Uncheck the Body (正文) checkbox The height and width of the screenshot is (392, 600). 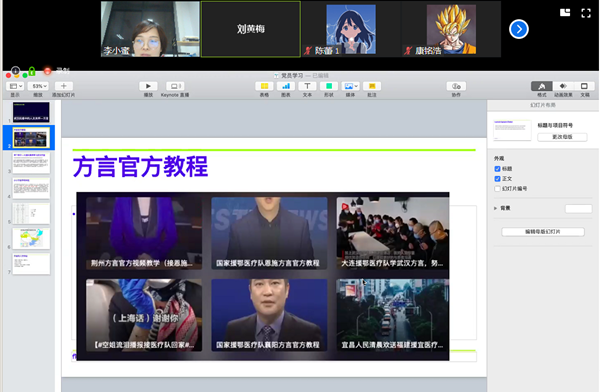[x=497, y=179]
